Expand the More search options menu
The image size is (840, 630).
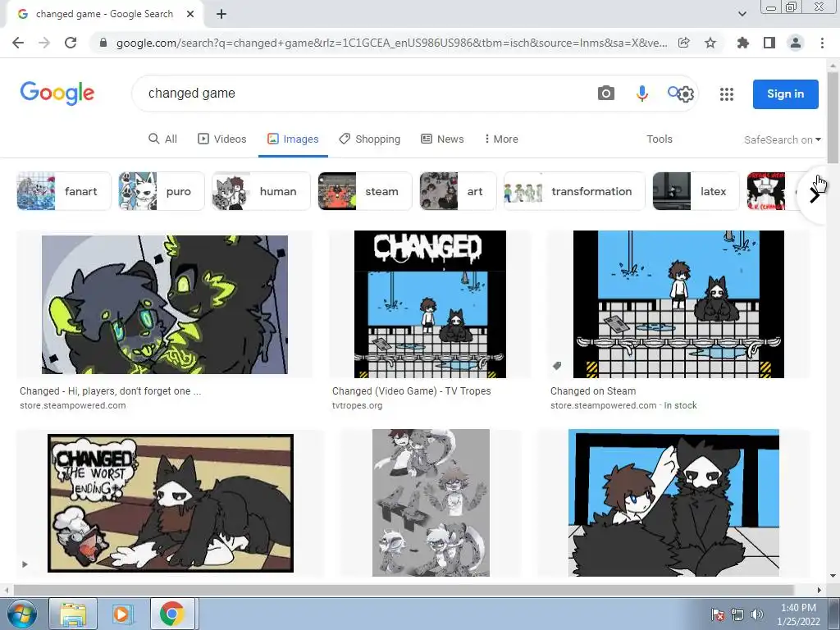coord(501,139)
